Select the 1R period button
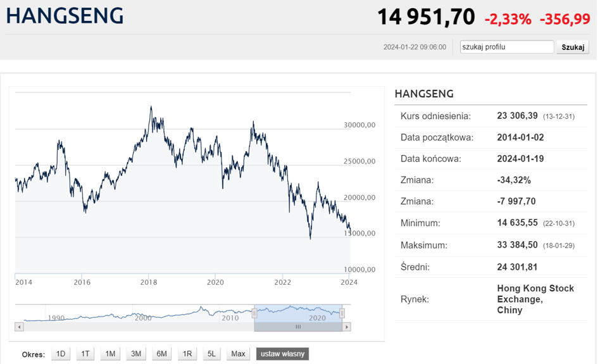The height and width of the screenshot is (364, 600). click(x=187, y=354)
